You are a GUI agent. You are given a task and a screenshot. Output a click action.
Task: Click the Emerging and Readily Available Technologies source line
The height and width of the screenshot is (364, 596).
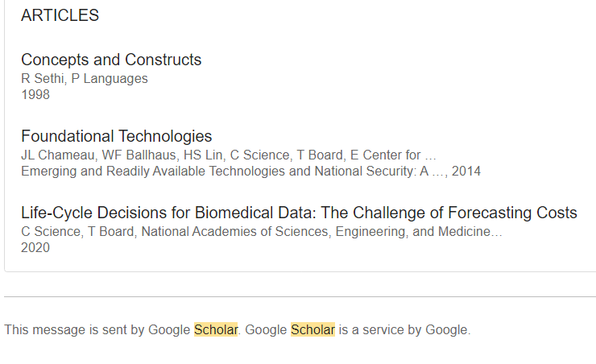point(232,172)
